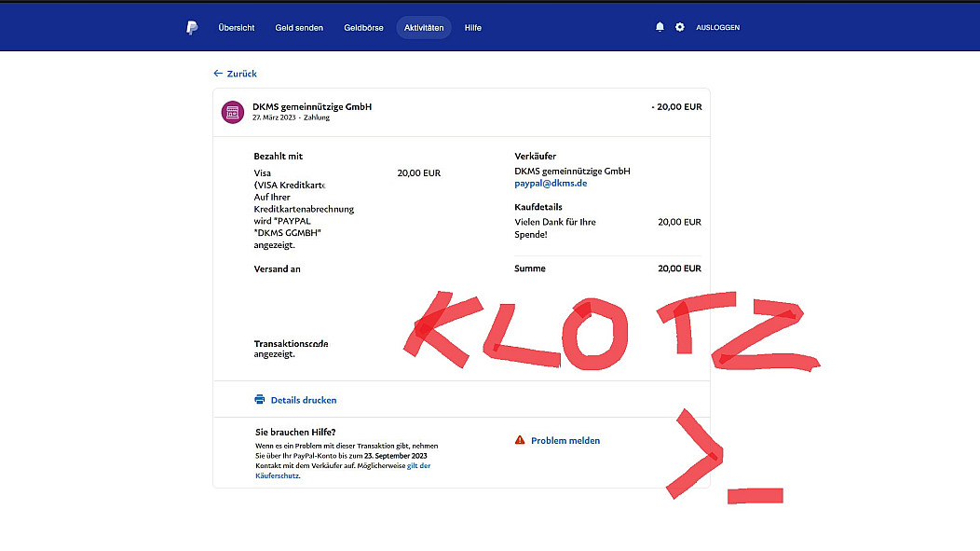Click the back arrow icon
This screenshot has height=551, width=980.
coord(218,73)
